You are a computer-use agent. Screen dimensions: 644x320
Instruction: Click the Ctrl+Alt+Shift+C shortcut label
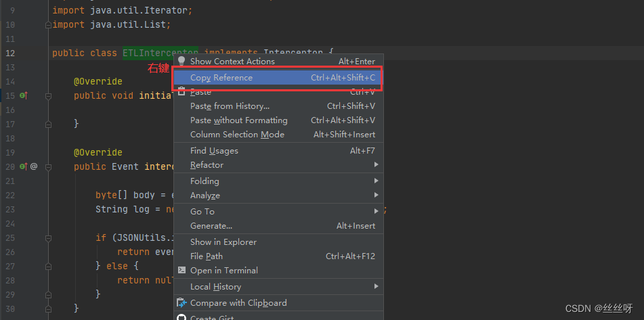click(x=343, y=78)
